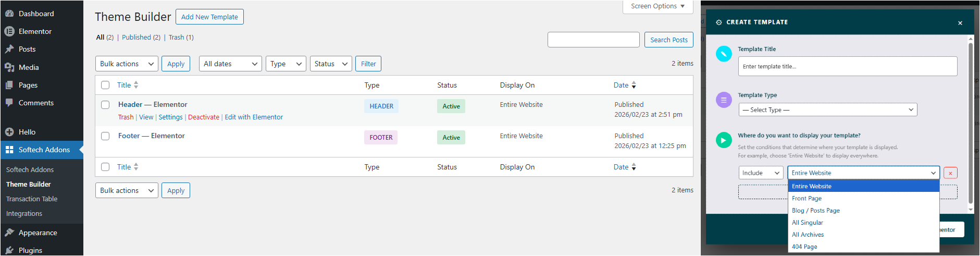Click the gear icon in Create Template header
The height and width of the screenshot is (256, 980).
[719, 22]
